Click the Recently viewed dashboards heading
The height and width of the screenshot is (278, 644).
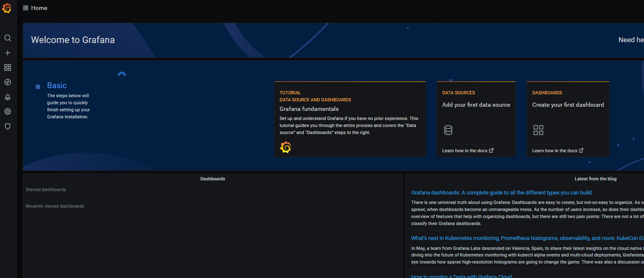[55, 206]
